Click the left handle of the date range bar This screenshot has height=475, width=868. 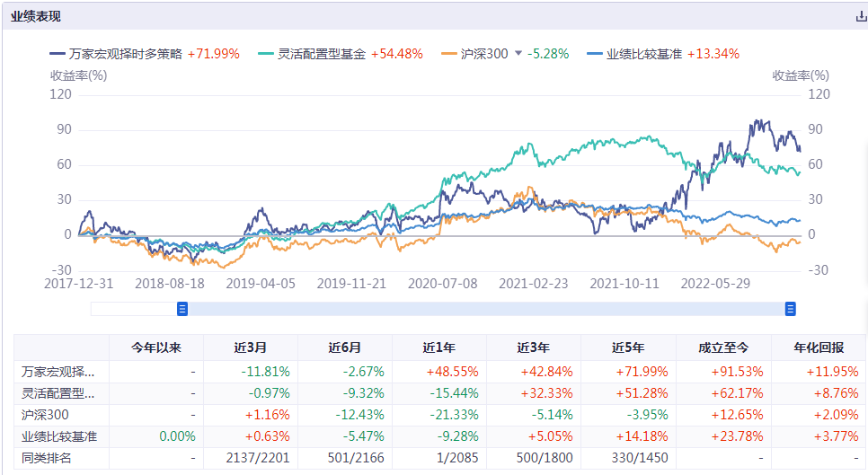pyautogui.click(x=182, y=309)
